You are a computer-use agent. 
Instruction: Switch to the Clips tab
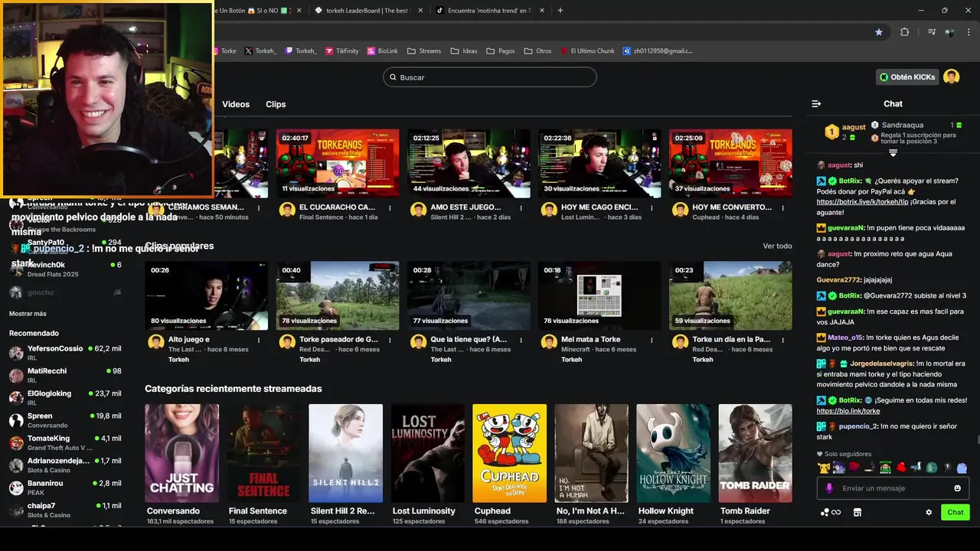[x=276, y=104]
